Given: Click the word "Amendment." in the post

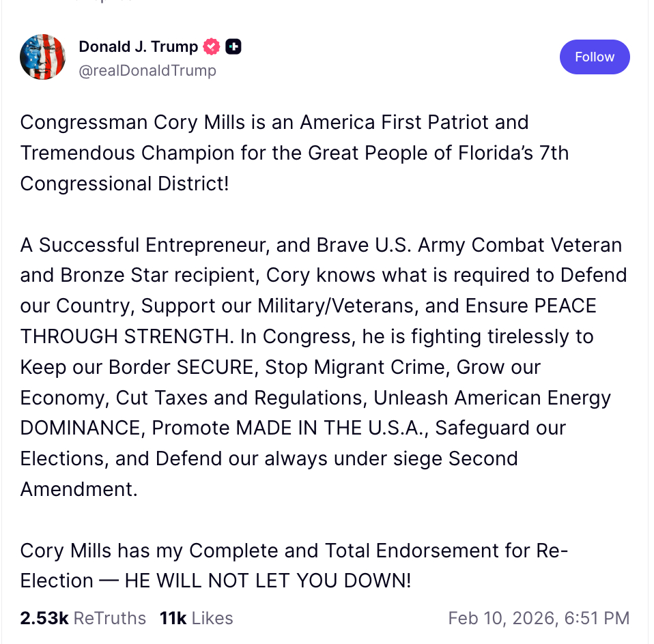Looking at the screenshot, I should pos(79,489).
